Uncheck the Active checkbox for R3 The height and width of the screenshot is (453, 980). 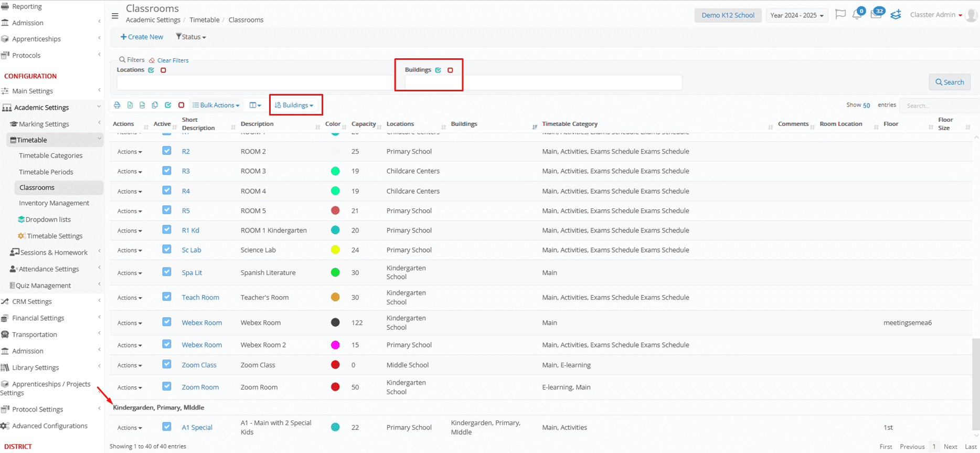click(167, 171)
